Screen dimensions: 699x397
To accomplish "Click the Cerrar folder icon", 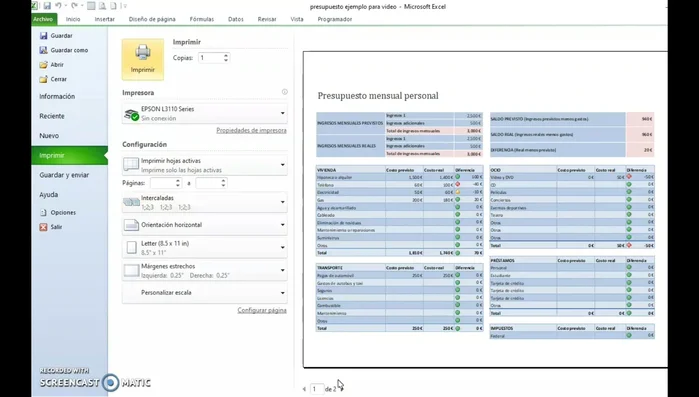I will [43, 79].
